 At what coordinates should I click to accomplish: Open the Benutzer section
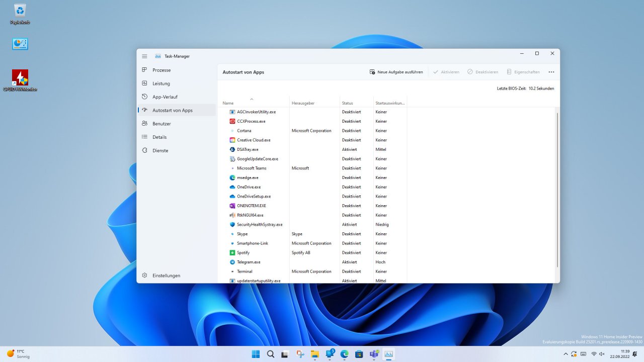click(177, 124)
